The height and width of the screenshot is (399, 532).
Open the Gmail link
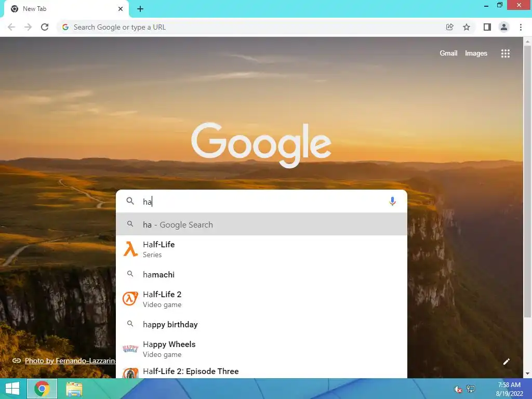[x=448, y=54]
